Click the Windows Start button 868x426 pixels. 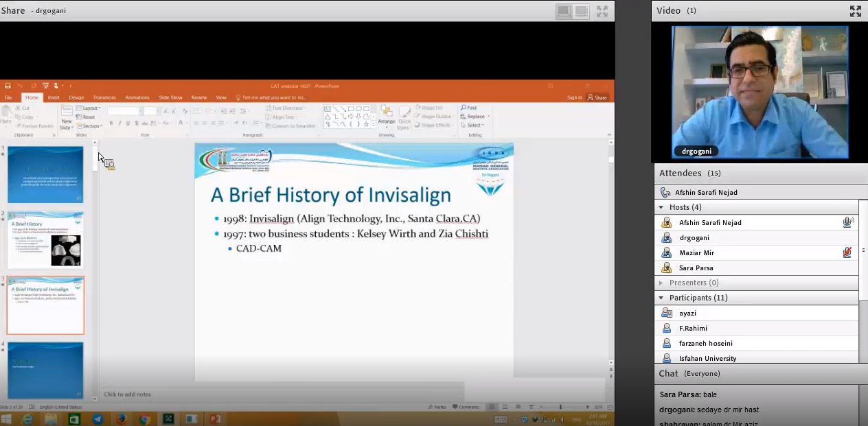7,419
